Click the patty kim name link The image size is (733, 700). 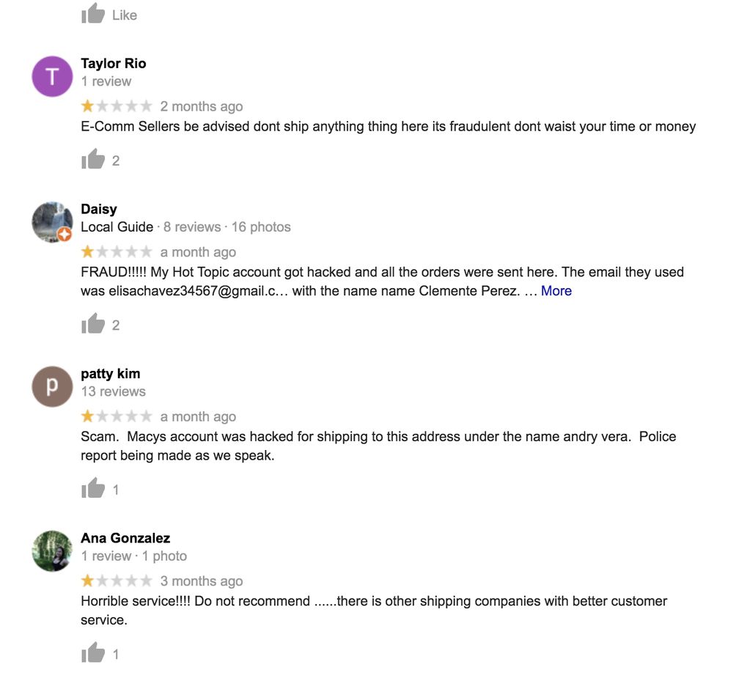111,374
